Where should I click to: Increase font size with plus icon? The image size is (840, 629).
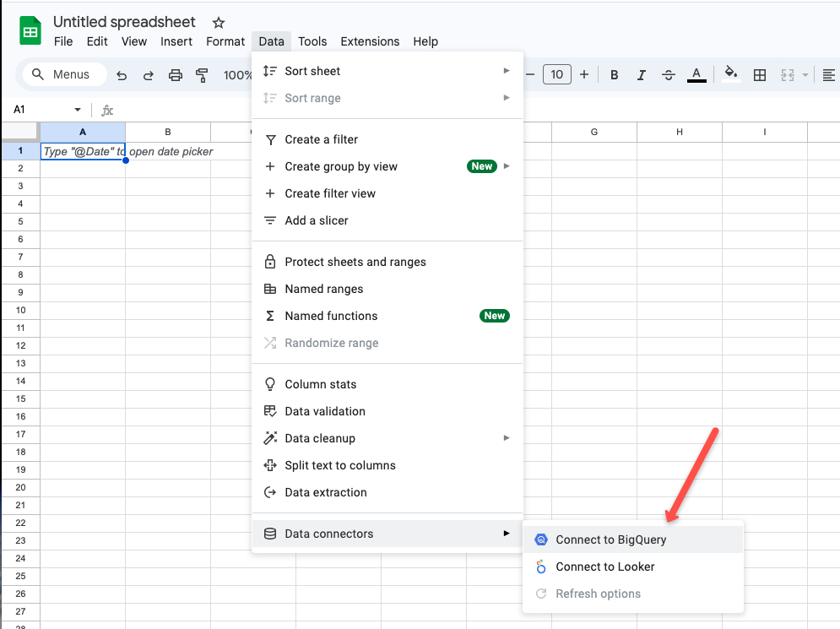point(584,74)
